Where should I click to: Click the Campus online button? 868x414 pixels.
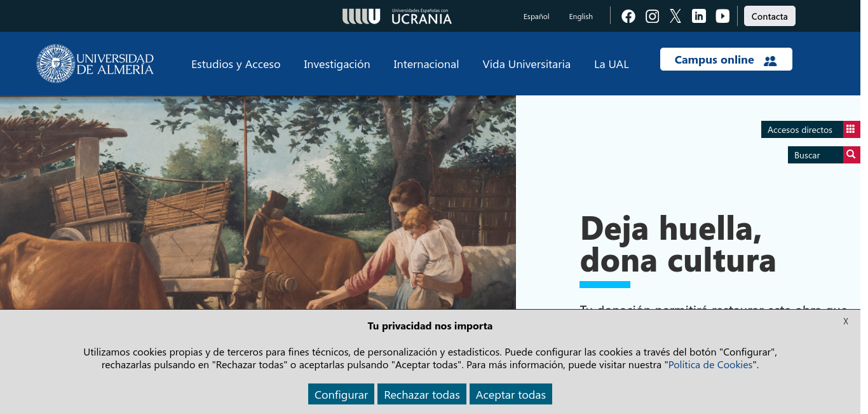pos(726,59)
